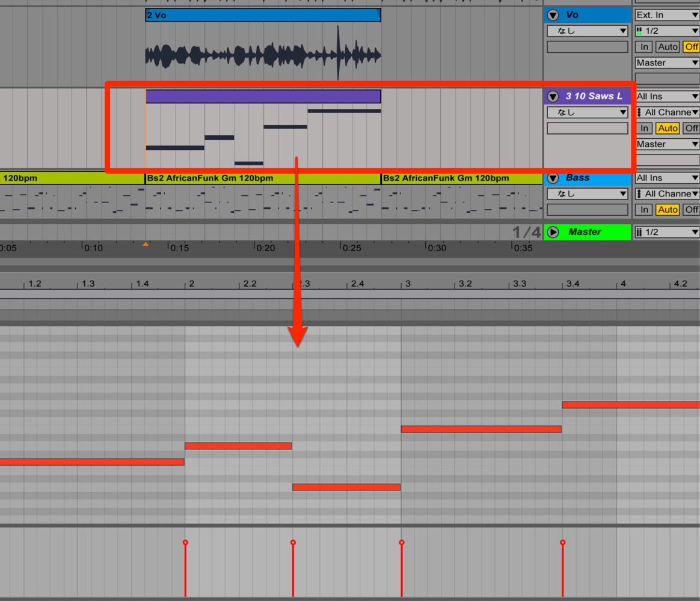The height and width of the screenshot is (601, 700).
Task: Select the purple MIDI clip color bar
Action: tap(263, 96)
